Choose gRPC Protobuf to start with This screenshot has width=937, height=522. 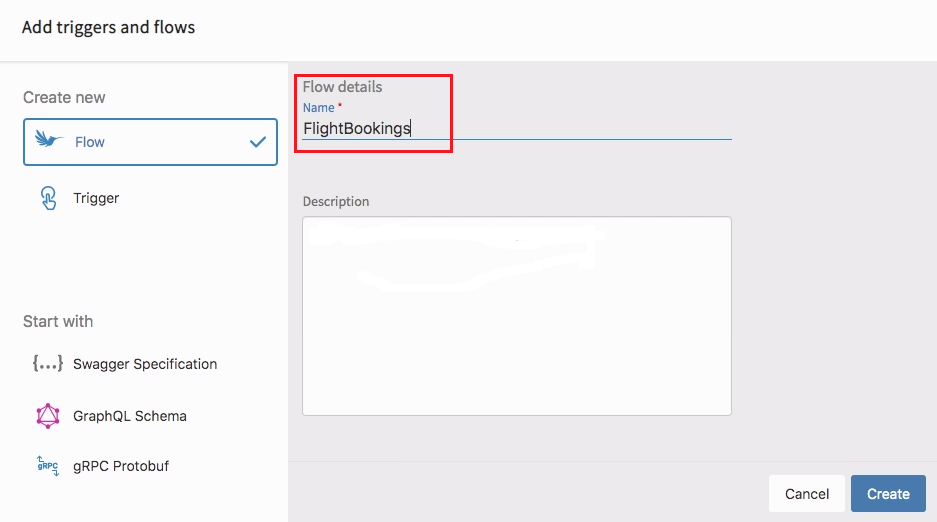[121, 466]
